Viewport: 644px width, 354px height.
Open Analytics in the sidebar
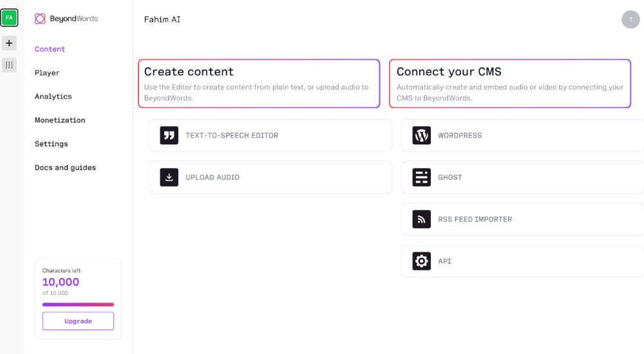coord(53,97)
